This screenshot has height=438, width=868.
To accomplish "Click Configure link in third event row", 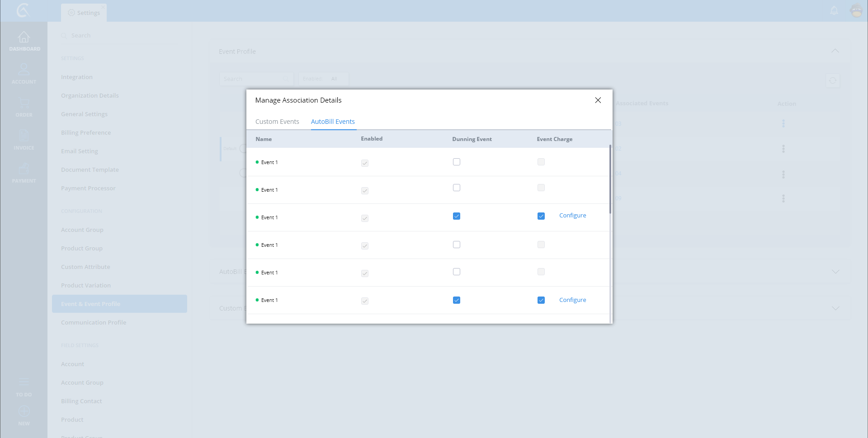I will [572, 216].
